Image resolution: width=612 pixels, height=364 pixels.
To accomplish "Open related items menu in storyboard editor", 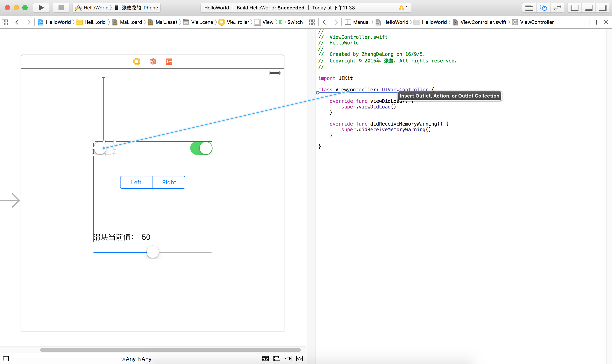I will pos(5,22).
